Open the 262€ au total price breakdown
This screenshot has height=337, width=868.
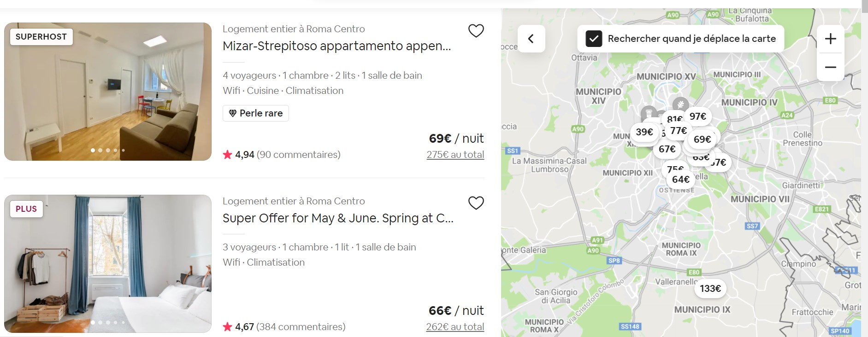pyautogui.click(x=455, y=327)
